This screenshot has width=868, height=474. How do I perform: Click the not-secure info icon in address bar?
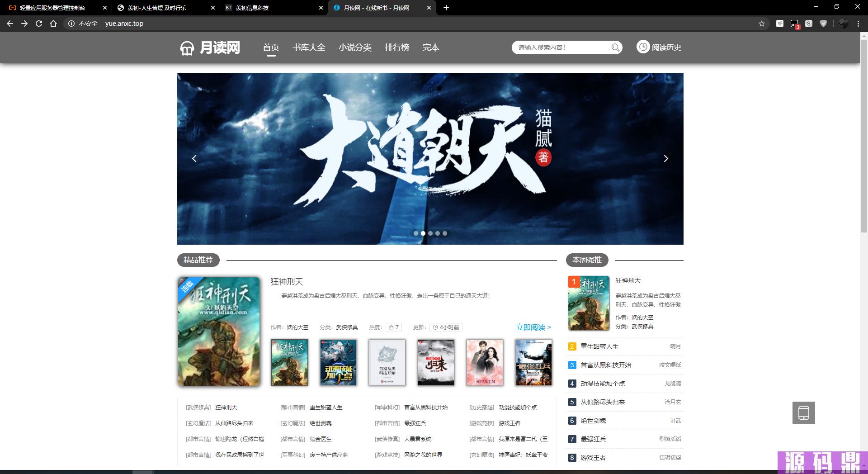click(71, 24)
